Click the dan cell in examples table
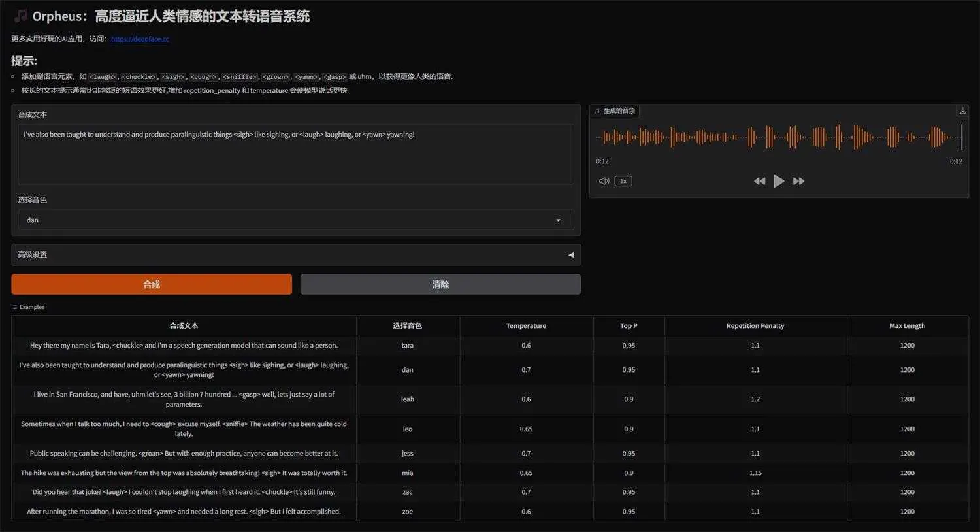Image resolution: width=980 pixels, height=532 pixels. (408, 370)
